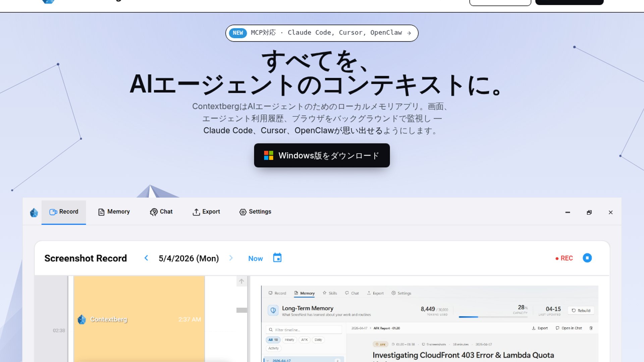
Task: Open the small Settings tab in the preview pane
Action: pyautogui.click(x=401, y=293)
